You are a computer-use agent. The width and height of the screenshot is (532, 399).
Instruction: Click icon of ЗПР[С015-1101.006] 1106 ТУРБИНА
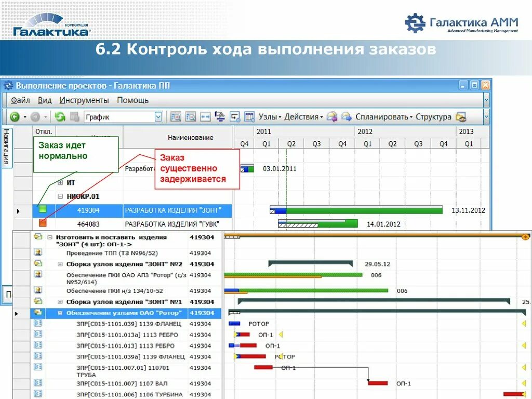(38, 394)
